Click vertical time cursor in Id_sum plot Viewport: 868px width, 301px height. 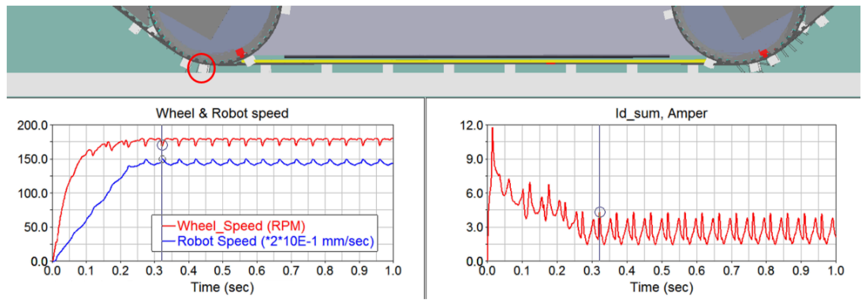[x=599, y=169]
